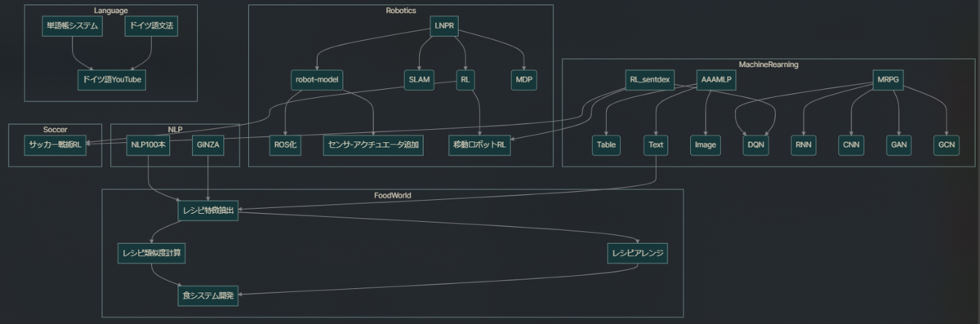Screen dimensions: 980x324
Task: Click the robot-model node
Action: point(316,80)
